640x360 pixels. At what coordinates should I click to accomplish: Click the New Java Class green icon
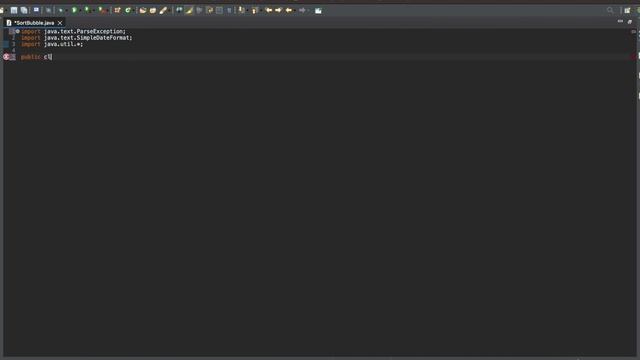coord(128,10)
